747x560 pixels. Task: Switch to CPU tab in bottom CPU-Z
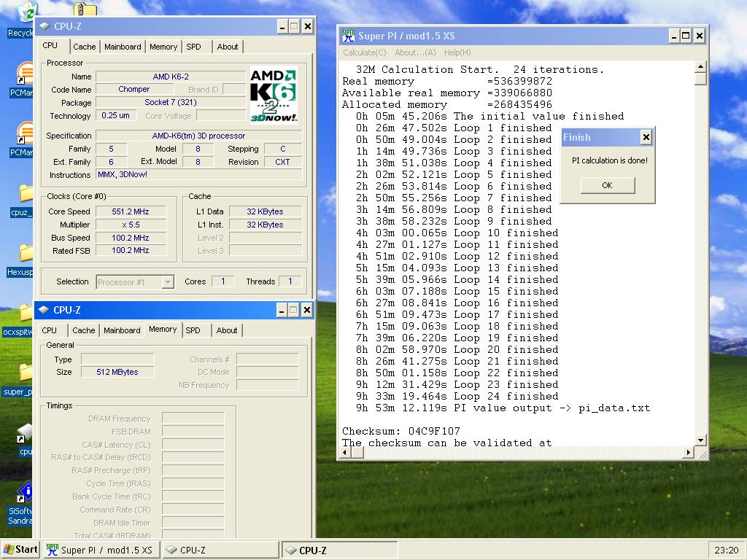49,330
